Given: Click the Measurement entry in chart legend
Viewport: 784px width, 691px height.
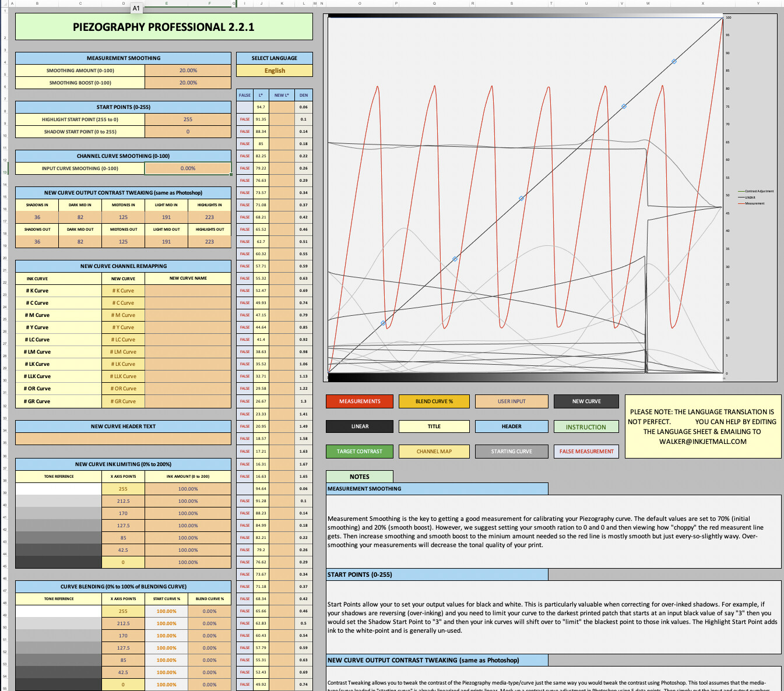Looking at the screenshot, I should 751,203.
